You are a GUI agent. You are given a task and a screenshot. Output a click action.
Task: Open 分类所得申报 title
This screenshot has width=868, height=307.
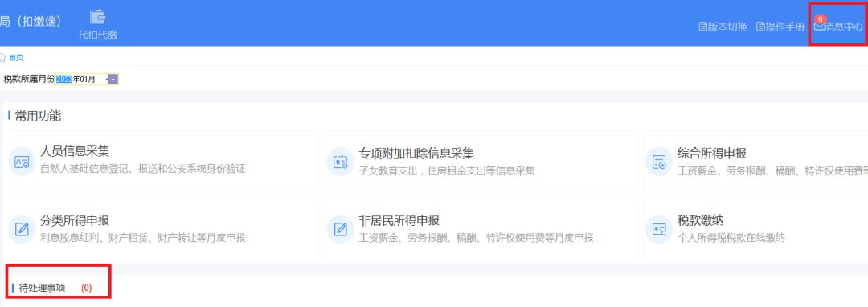point(74,220)
